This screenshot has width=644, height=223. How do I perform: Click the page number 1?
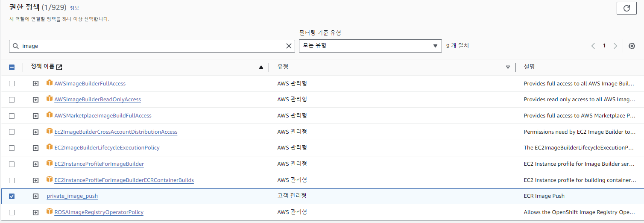[x=604, y=46]
